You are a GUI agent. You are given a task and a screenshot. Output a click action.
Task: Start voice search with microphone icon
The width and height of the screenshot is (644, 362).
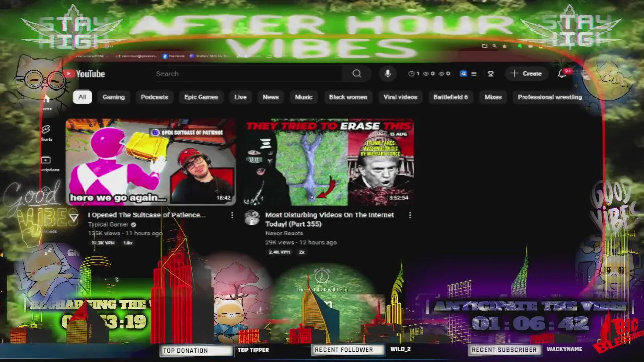tap(388, 74)
